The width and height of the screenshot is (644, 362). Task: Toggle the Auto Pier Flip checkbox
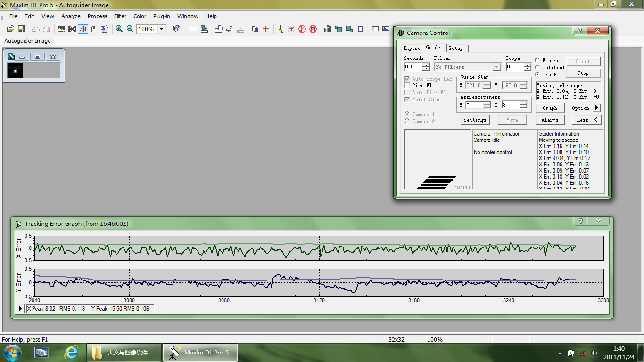click(407, 92)
